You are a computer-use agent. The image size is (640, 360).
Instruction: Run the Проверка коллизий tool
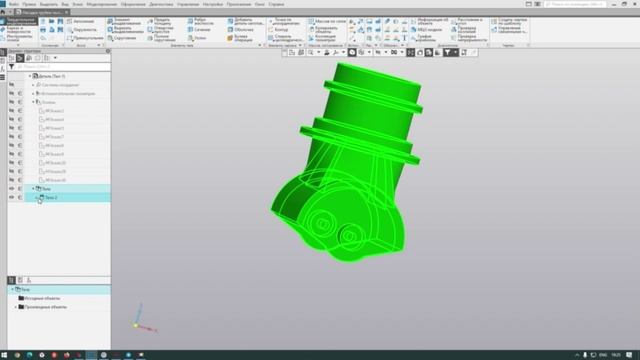pos(464,30)
